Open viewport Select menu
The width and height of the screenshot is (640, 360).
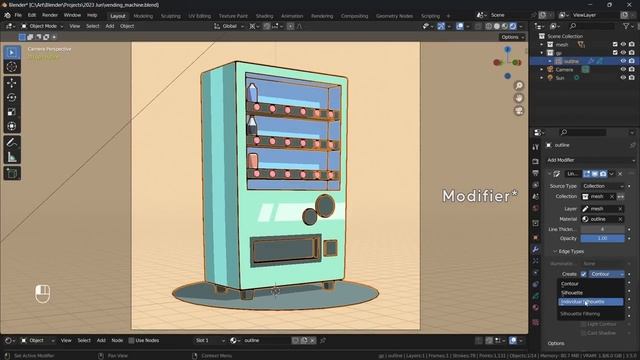pyautogui.click(x=93, y=26)
